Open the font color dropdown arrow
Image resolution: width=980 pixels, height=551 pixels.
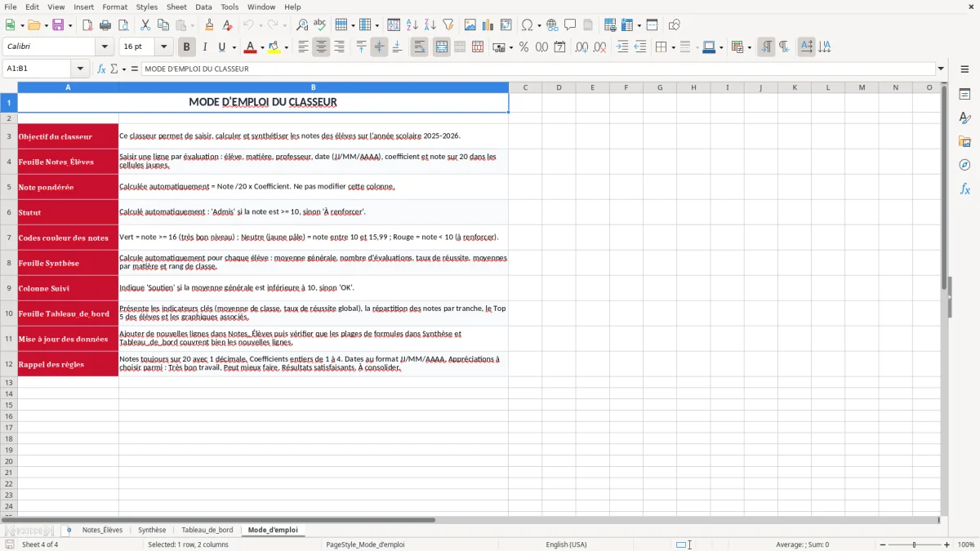[x=262, y=47]
